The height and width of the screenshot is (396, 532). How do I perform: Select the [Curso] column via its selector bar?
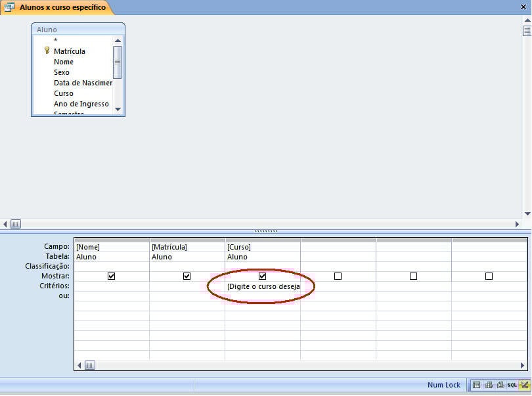(263, 240)
